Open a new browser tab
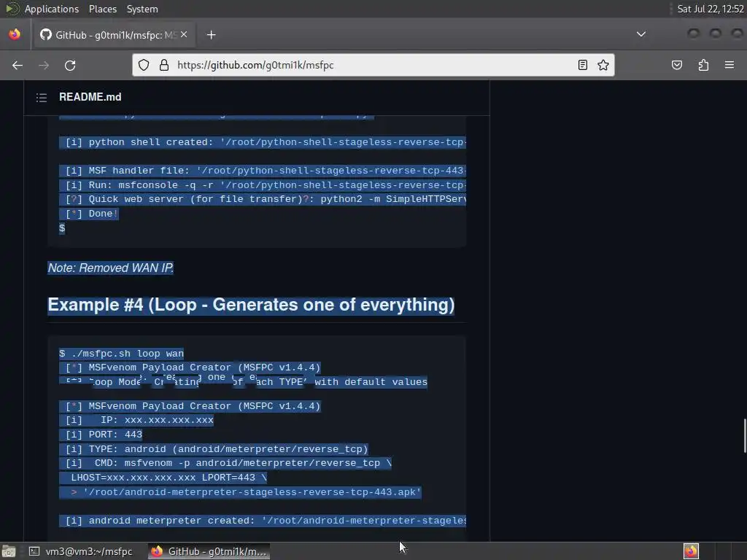Viewport: 747px width, 560px height. tap(211, 35)
